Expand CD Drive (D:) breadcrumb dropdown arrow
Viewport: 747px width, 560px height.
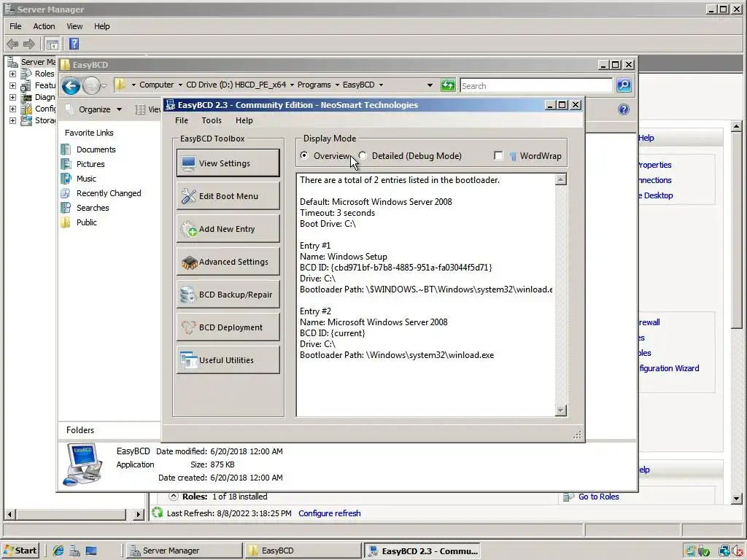click(292, 85)
